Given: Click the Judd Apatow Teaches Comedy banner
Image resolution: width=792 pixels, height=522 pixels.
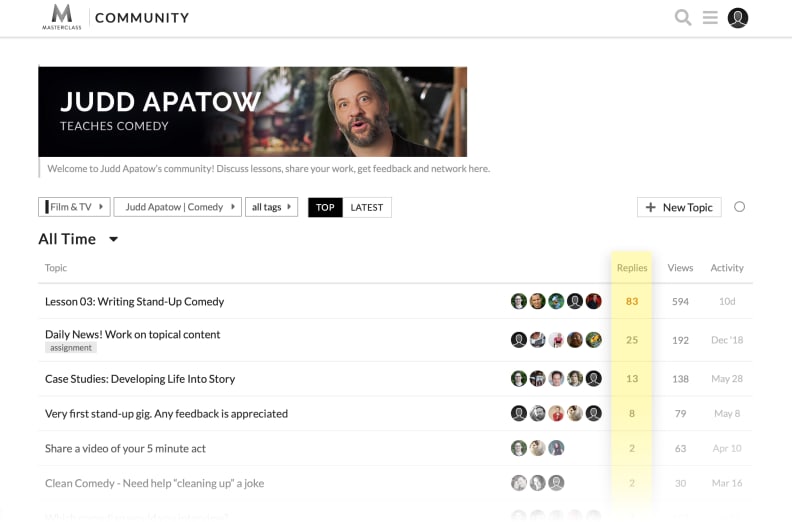Looking at the screenshot, I should (253, 112).
